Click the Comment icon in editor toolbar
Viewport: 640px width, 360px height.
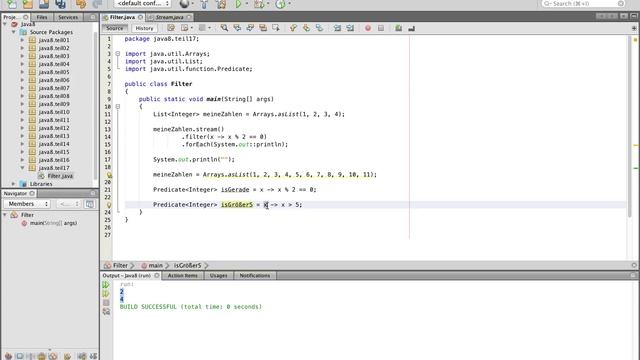coord(398,28)
